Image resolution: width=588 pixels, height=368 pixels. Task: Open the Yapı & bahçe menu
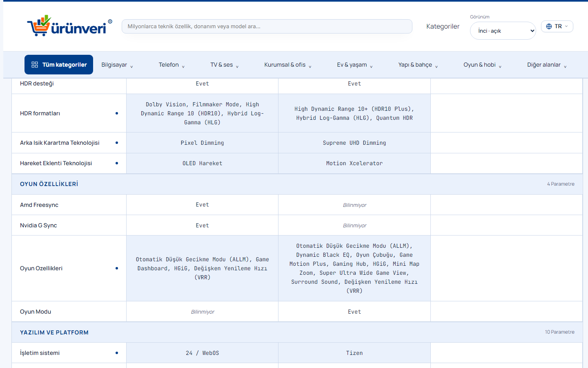[x=418, y=65]
